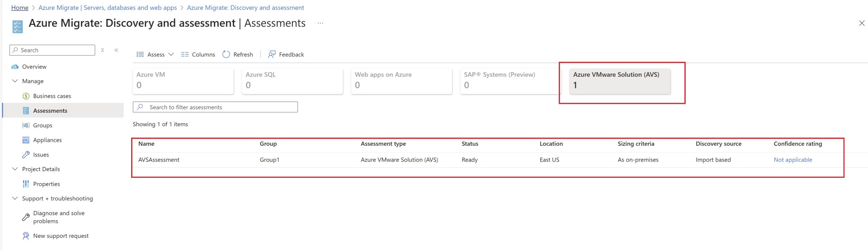868x250 pixels.
Task: Sort by Confidence rating column header
Action: (x=797, y=144)
